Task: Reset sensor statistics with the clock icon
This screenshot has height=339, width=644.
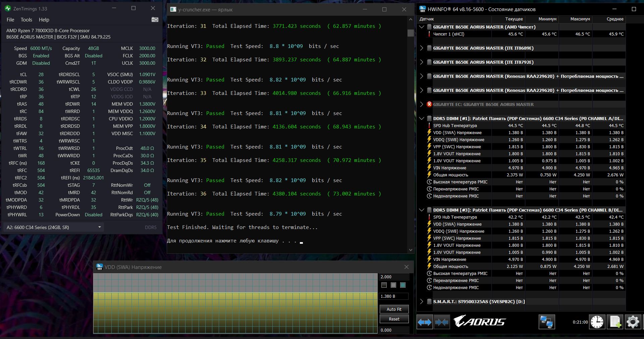Action: [x=597, y=322]
